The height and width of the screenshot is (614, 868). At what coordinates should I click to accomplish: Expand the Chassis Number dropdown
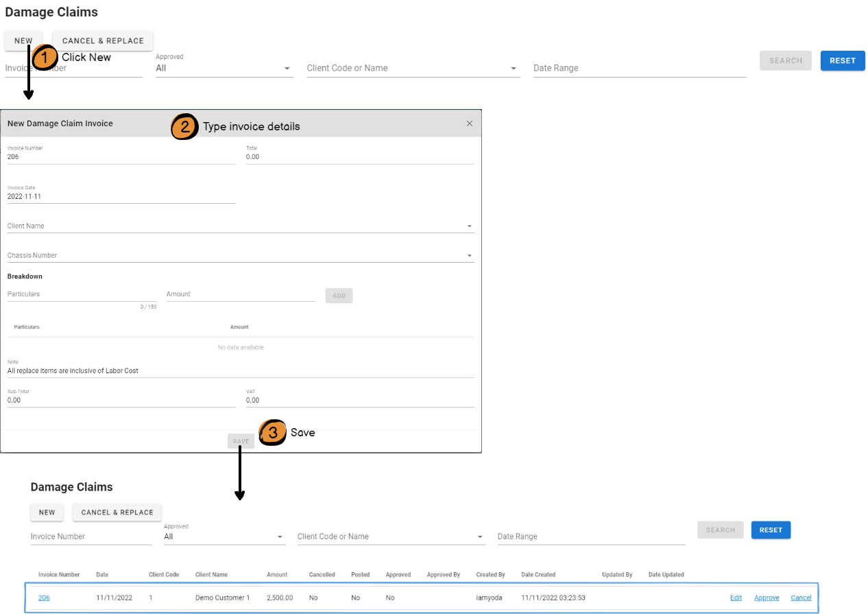coord(470,256)
